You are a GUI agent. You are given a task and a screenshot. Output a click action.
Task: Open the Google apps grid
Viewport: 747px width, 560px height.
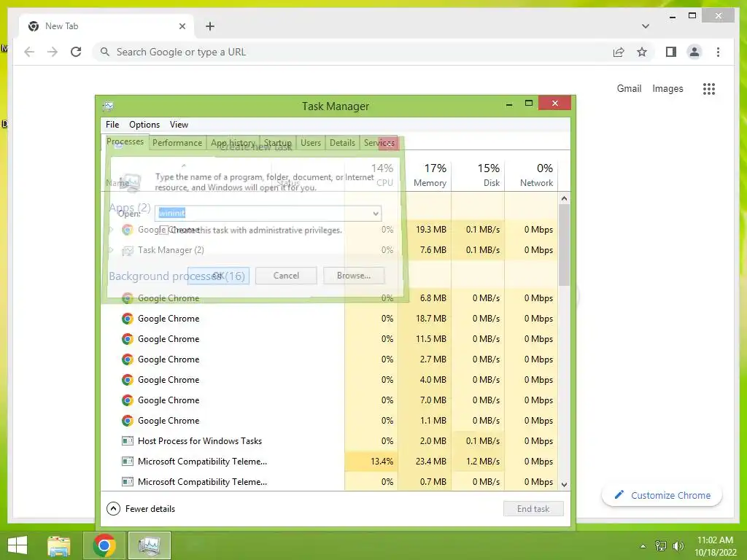tap(709, 88)
